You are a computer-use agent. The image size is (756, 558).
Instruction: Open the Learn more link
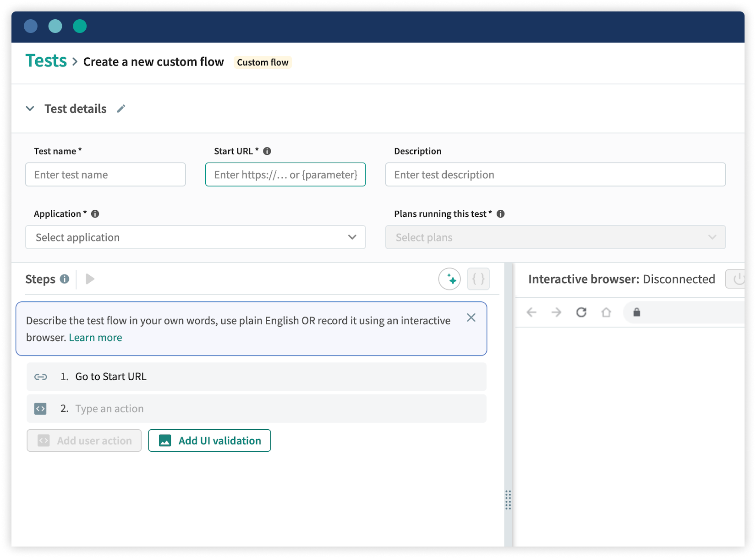[x=95, y=337]
